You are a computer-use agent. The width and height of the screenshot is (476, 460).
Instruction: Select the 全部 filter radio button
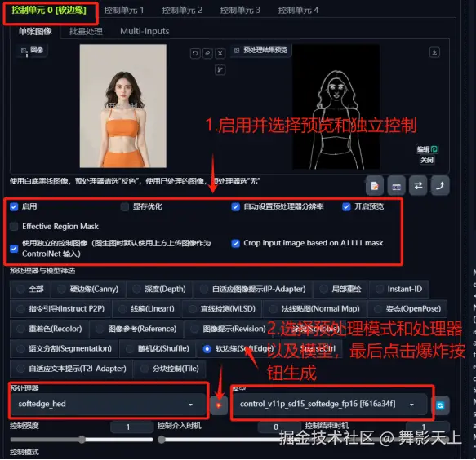(30, 289)
